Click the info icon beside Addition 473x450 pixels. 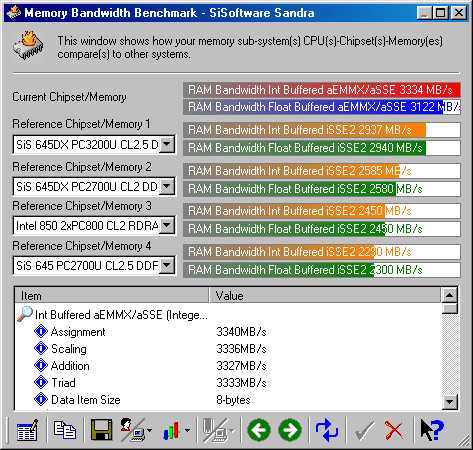point(41,365)
